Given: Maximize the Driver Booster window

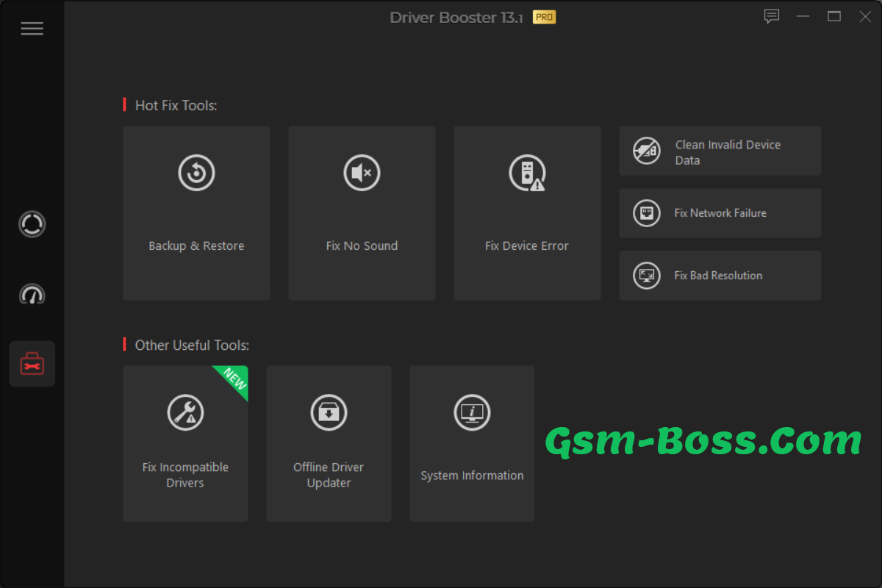Looking at the screenshot, I should 834,16.
